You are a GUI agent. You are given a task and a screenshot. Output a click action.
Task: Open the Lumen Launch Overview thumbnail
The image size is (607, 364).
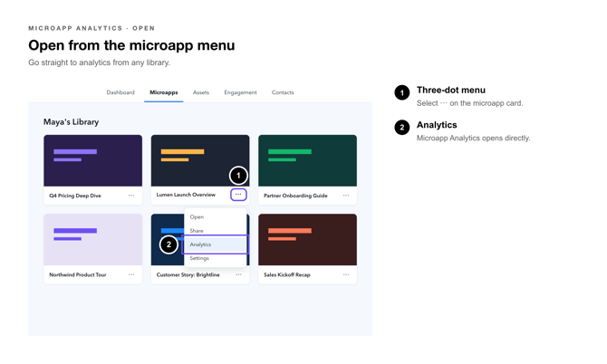pos(200,160)
